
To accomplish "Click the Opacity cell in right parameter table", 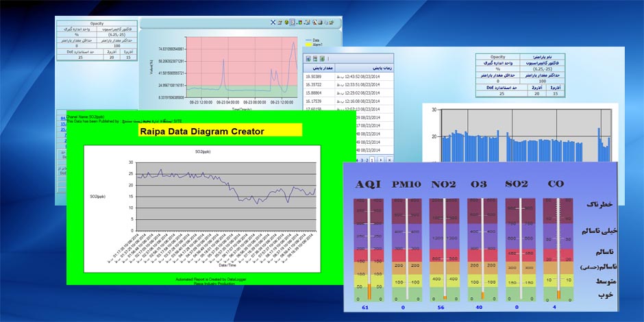I will coord(498,57).
